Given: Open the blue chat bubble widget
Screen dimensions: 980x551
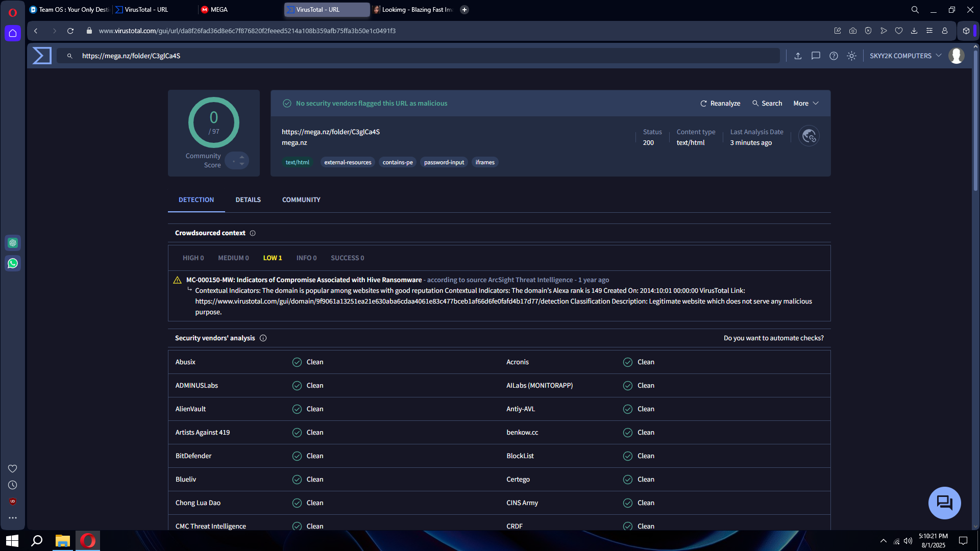Looking at the screenshot, I should pos(944,503).
